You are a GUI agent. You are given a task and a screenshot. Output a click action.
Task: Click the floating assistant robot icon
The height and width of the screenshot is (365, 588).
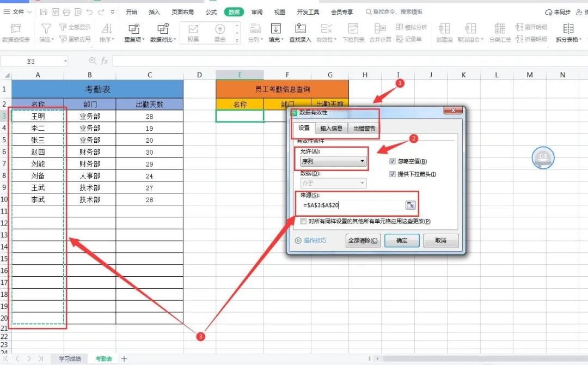pyautogui.click(x=543, y=157)
